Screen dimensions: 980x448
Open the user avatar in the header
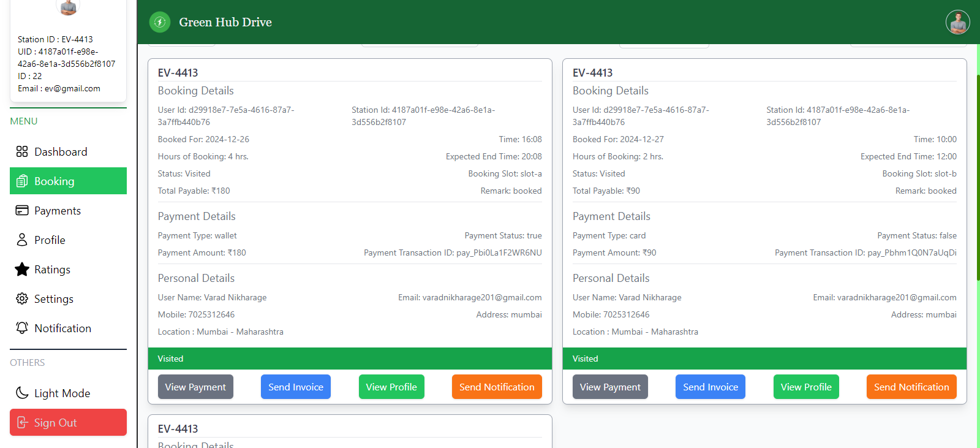(957, 22)
